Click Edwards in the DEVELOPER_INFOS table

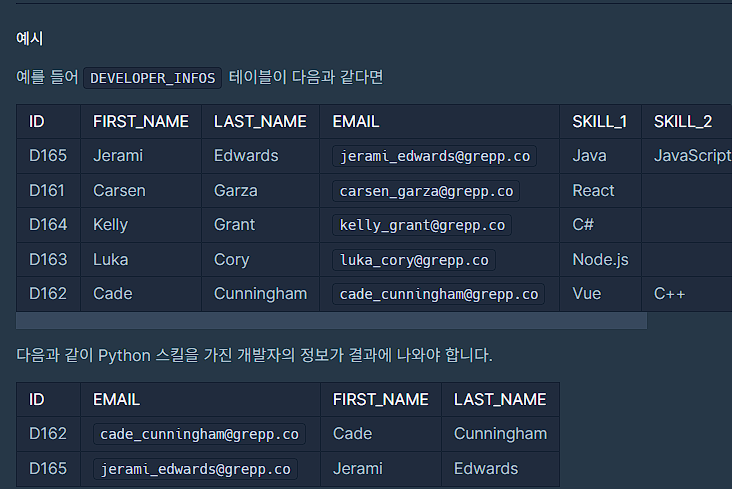[x=246, y=156]
